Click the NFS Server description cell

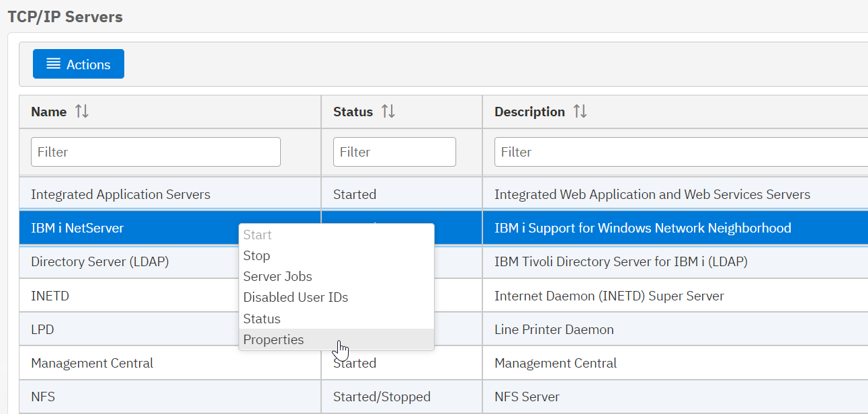pos(527,397)
